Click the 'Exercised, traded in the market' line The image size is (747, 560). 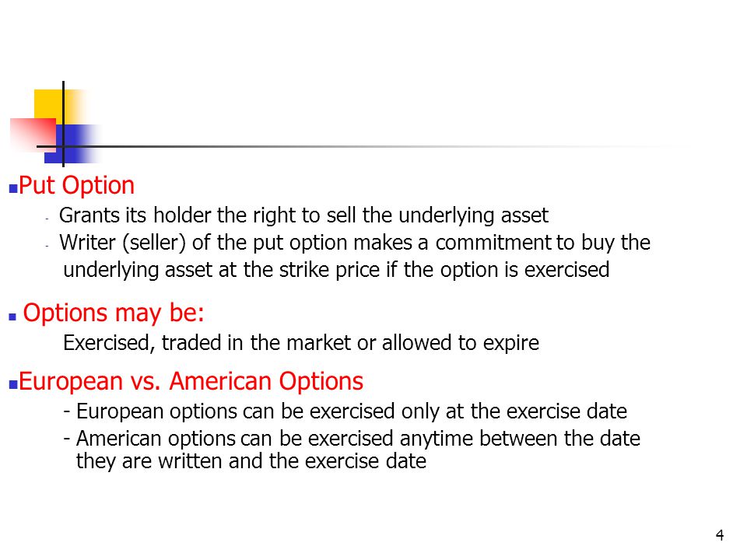click(x=301, y=343)
